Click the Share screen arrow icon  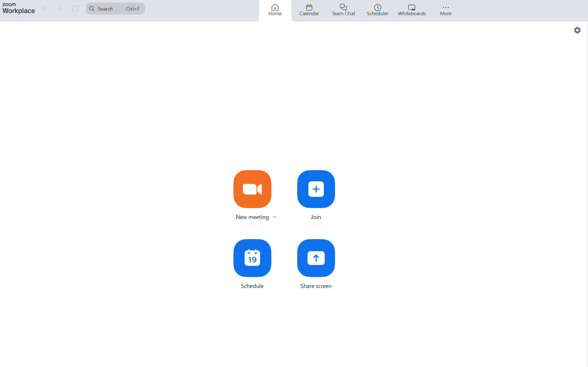click(316, 258)
